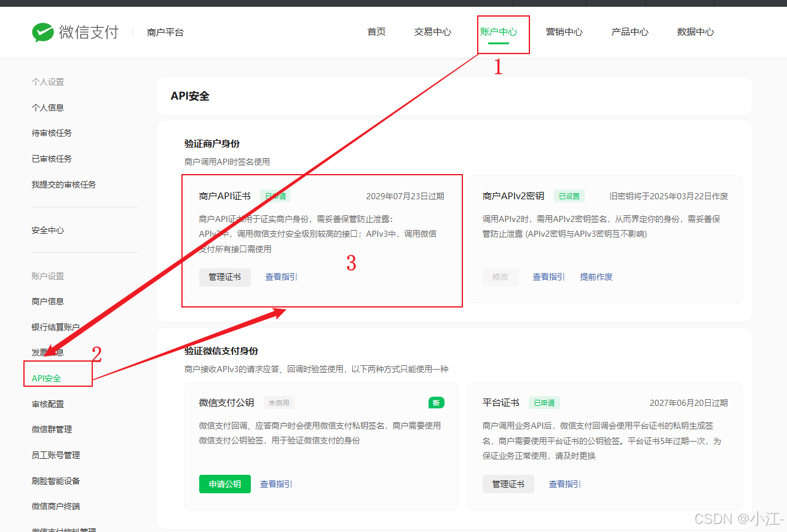Open 审核配置 in the sidebar
The width and height of the screenshot is (787, 532).
(x=48, y=404)
